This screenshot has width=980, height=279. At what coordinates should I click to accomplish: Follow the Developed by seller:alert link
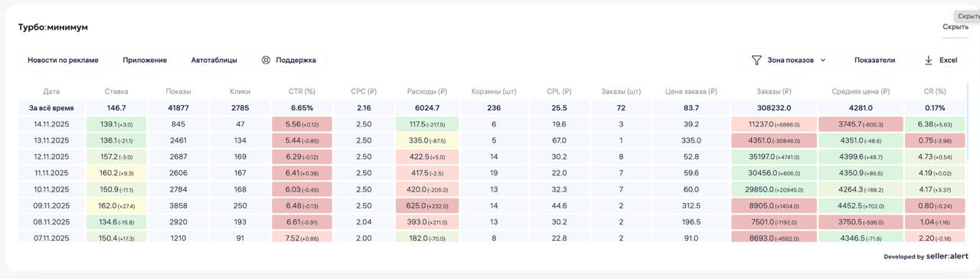point(926,257)
